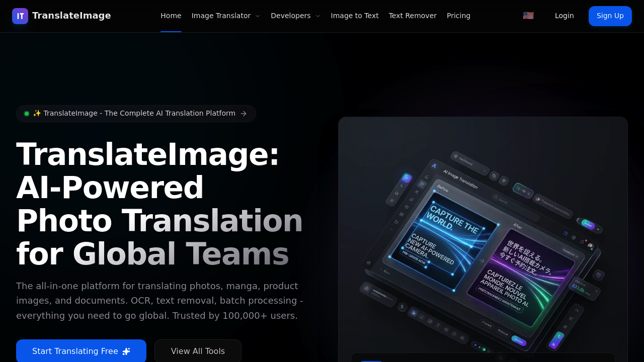This screenshot has width=644, height=362.
Task: Click the sparkles emoji in the announcement banner
Action: (x=37, y=113)
